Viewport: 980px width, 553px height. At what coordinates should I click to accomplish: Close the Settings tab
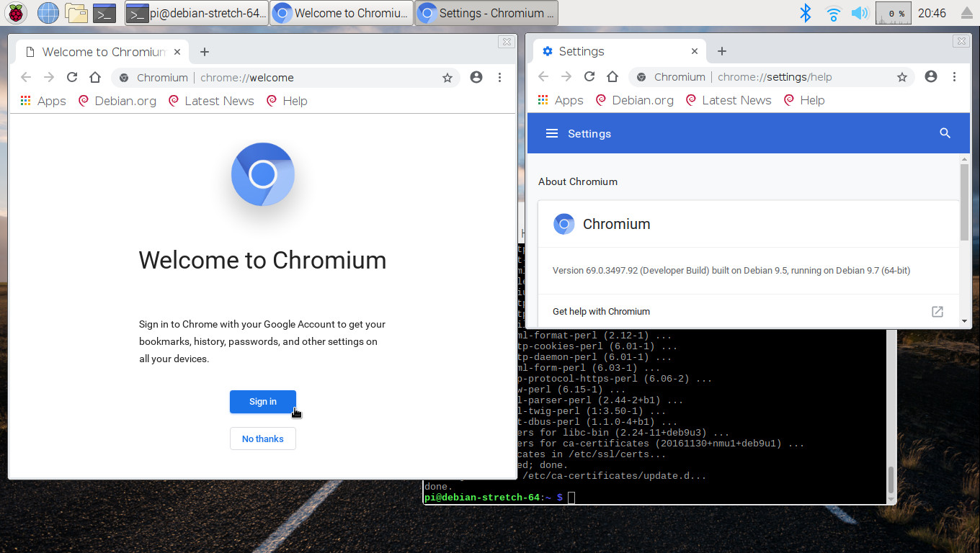pyautogui.click(x=695, y=51)
